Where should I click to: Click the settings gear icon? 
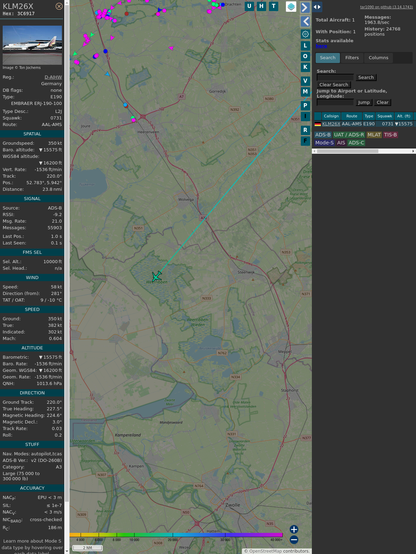coord(305,34)
